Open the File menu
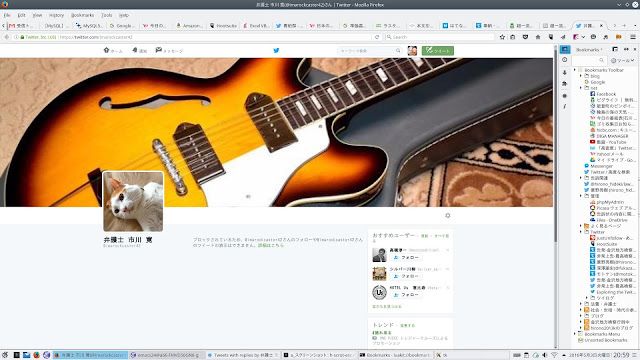 pyautogui.click(x=7, y=15)
